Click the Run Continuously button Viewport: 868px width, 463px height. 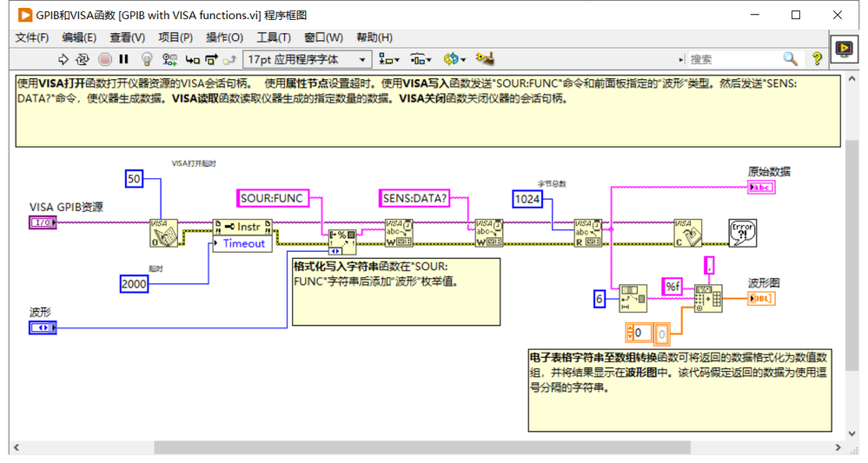click(x=83, y=59)
